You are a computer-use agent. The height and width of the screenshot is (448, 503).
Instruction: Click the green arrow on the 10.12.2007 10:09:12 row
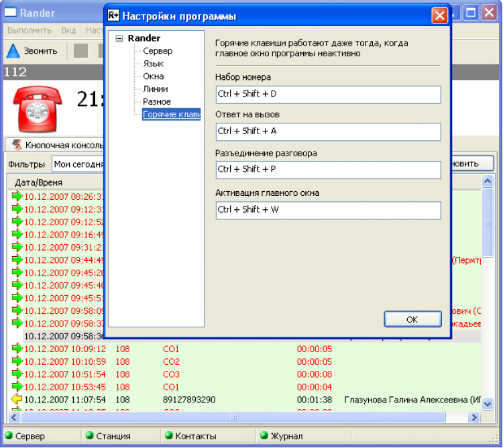(x=17, y=348)
